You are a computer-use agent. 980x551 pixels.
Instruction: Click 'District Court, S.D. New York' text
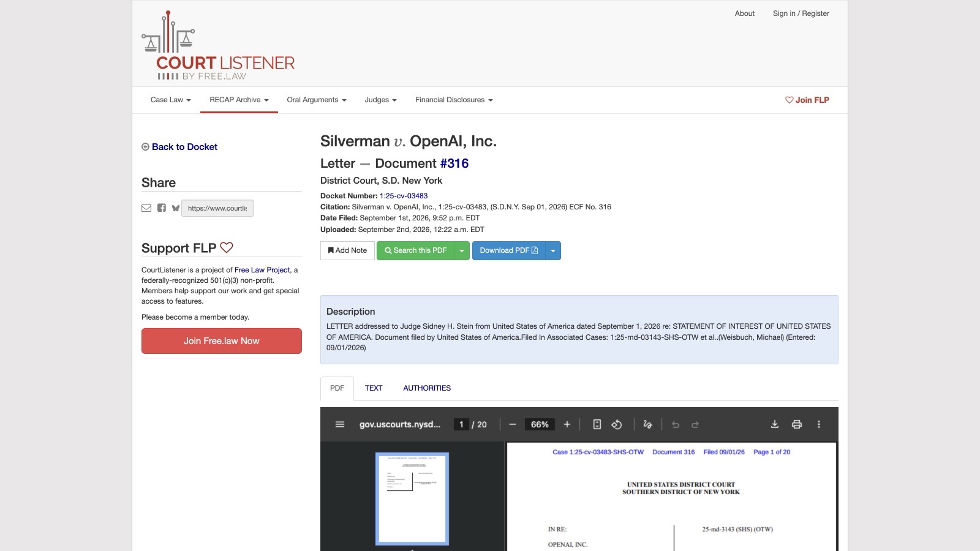(381, 181)
